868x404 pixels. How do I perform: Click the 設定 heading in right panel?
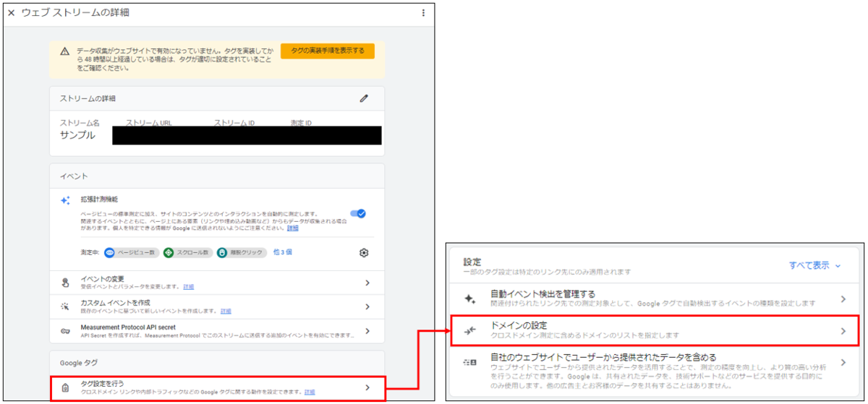click(x=472, y=262)
